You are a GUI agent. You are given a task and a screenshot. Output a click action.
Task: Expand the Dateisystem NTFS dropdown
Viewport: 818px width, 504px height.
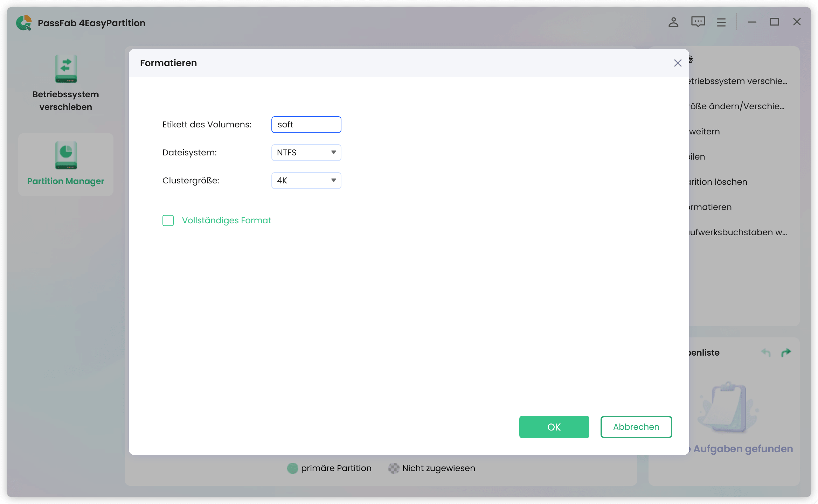(301, 153)
